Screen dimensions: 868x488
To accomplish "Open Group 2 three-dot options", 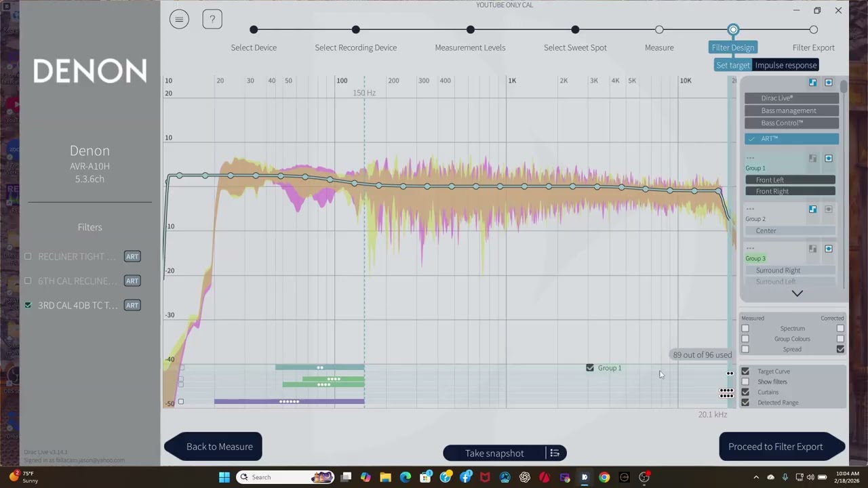I will tap(750, 209).
